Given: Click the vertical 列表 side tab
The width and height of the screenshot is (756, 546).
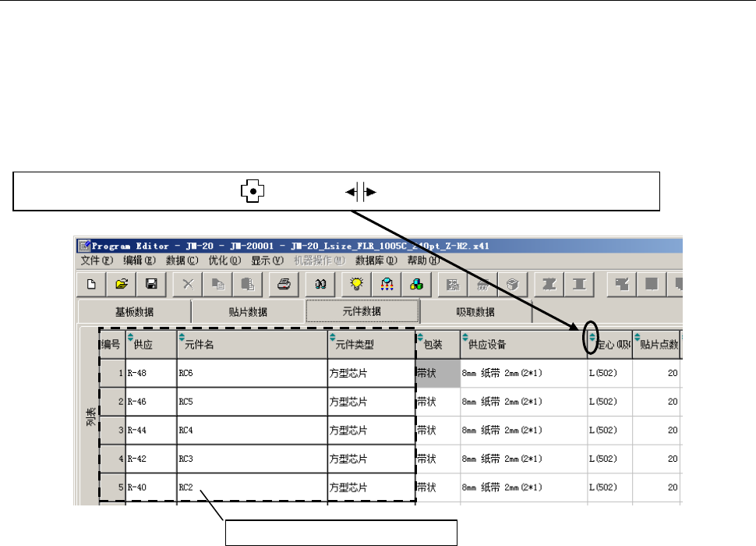Looking at the screenshot, I should point(90,417).
